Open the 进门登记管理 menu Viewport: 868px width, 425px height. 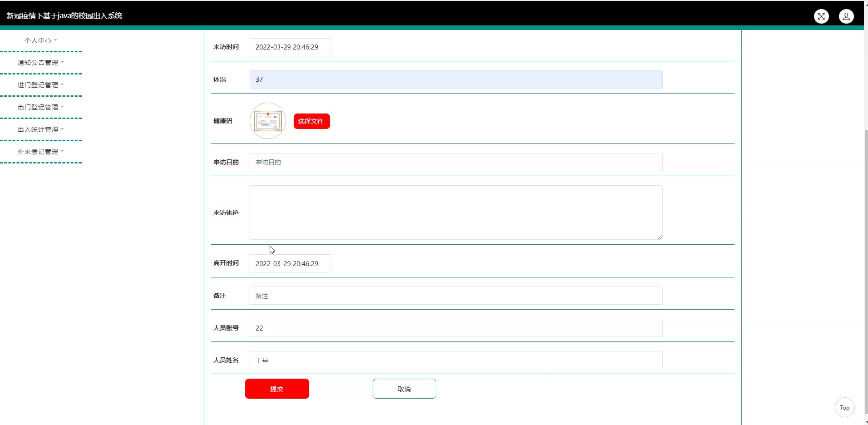(41, 85)
